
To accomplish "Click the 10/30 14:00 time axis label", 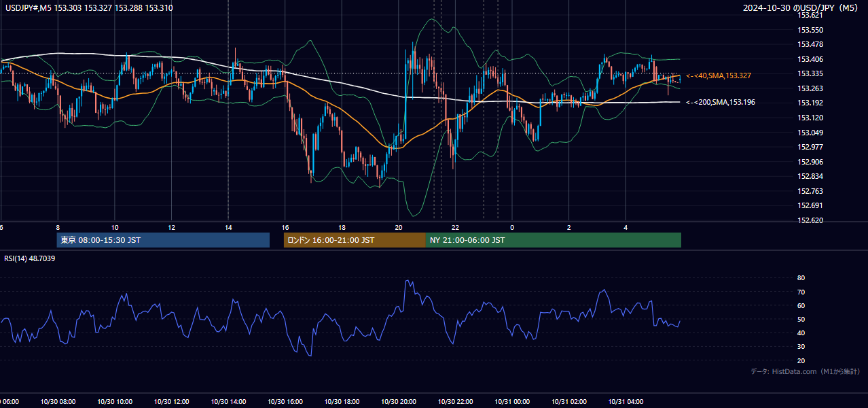I will [228, 402].
